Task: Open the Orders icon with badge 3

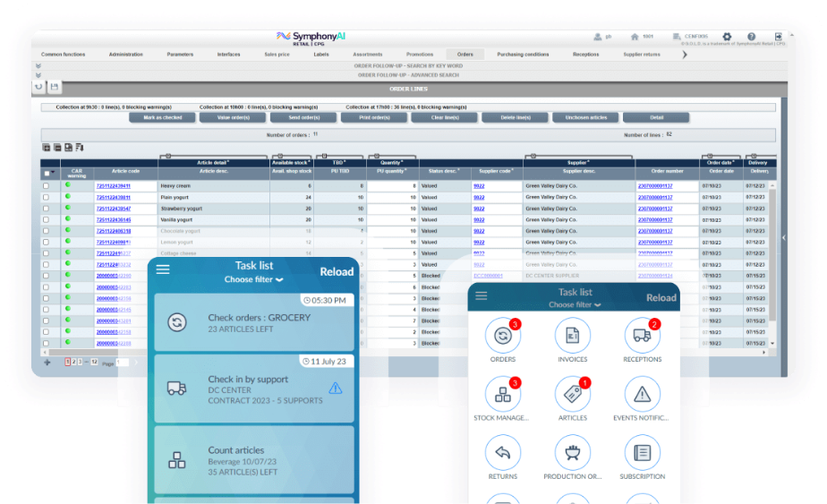Action: tap(503, 337)
